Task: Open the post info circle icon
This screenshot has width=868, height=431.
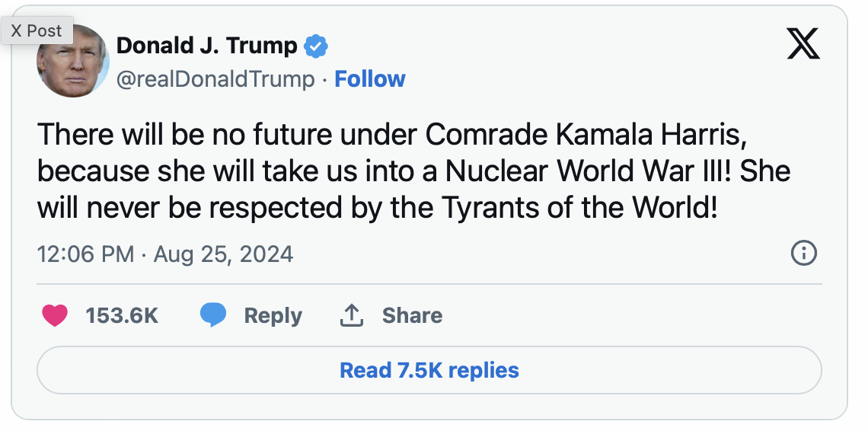Action: [x=804, y=253]
